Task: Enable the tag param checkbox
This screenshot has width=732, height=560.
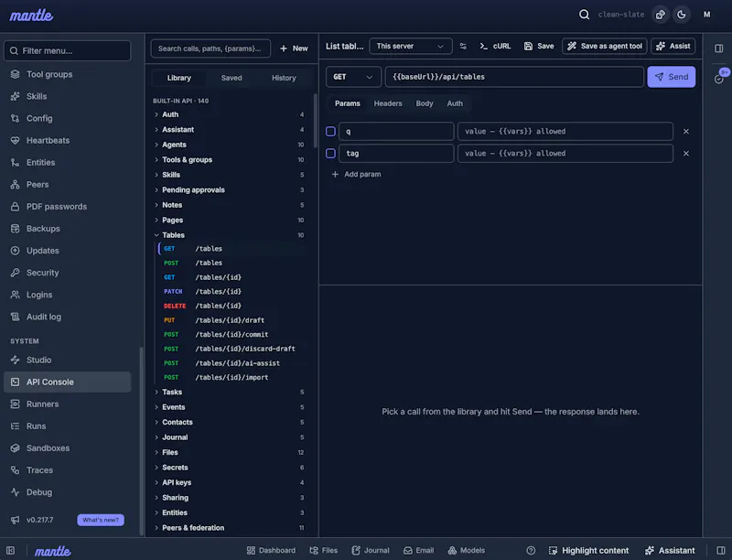Action: pos(330,153)
